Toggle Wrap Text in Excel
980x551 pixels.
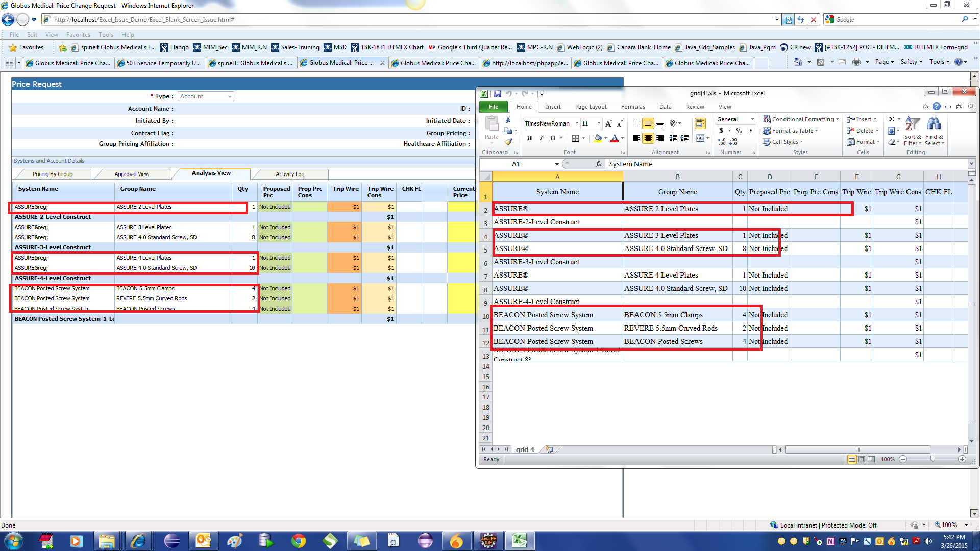click(700, 123)
